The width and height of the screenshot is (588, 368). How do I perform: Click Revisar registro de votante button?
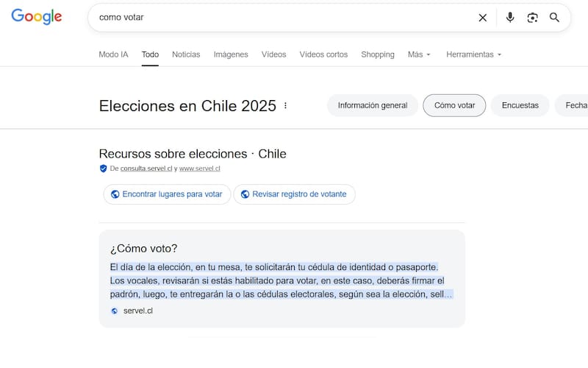point(295,194)
